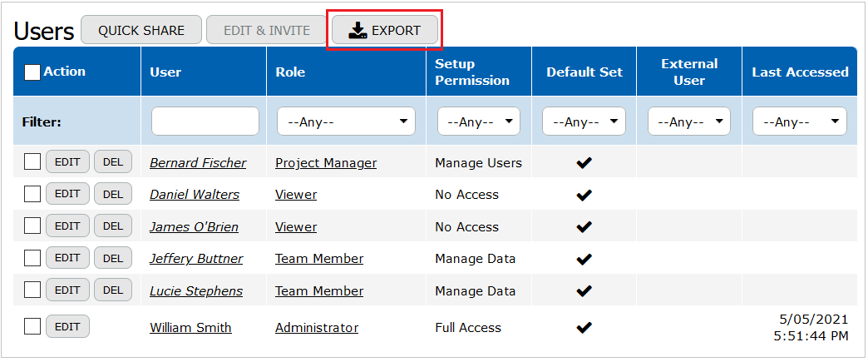The height and width of the screenshot is (362, 868).
Task: Open Lucie Stephens' Team Member role link
Action: click(319, 291)
